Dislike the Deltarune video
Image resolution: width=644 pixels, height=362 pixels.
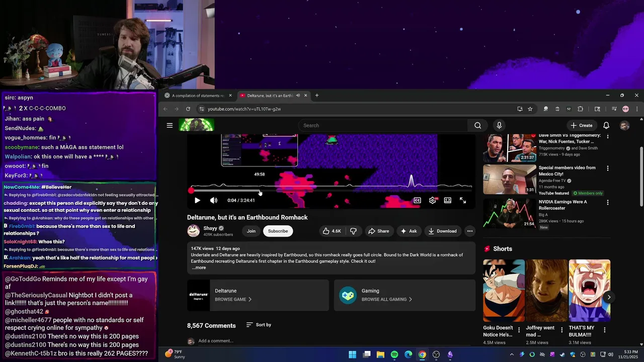pos(353,231)
